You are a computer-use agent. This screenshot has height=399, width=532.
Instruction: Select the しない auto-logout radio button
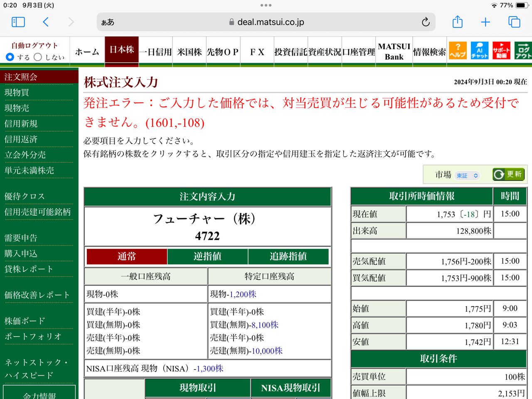click(38, 57)
